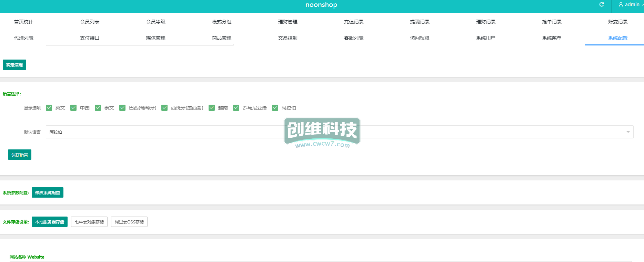The image size is (644, 262).
Task: Uncheck the 泰文 checkbox
Action: coord(98,108)
